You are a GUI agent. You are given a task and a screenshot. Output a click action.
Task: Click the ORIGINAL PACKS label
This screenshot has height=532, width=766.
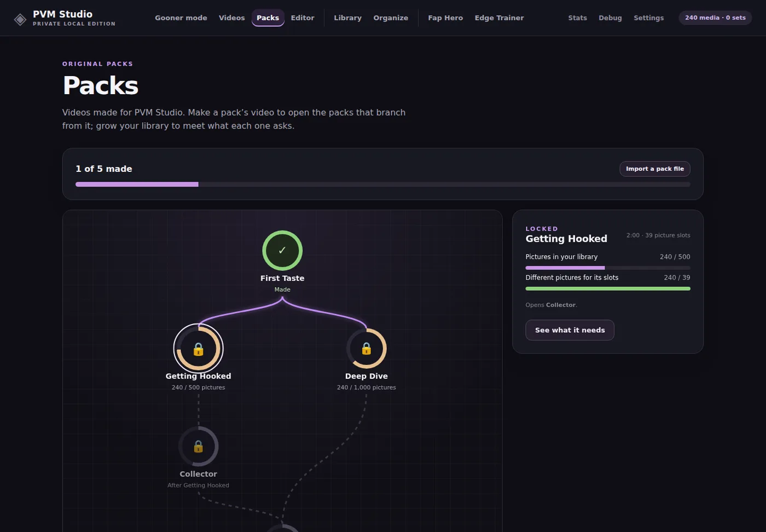[98, 64]
